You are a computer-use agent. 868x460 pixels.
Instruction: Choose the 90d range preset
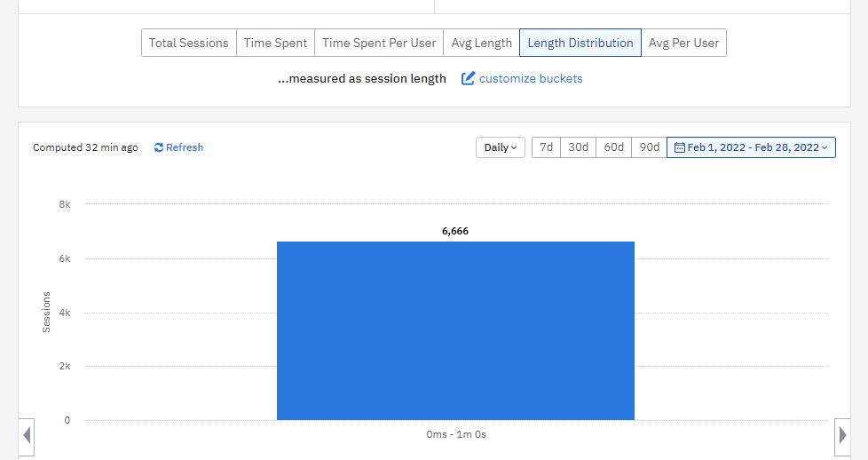[x=650, y=147]
